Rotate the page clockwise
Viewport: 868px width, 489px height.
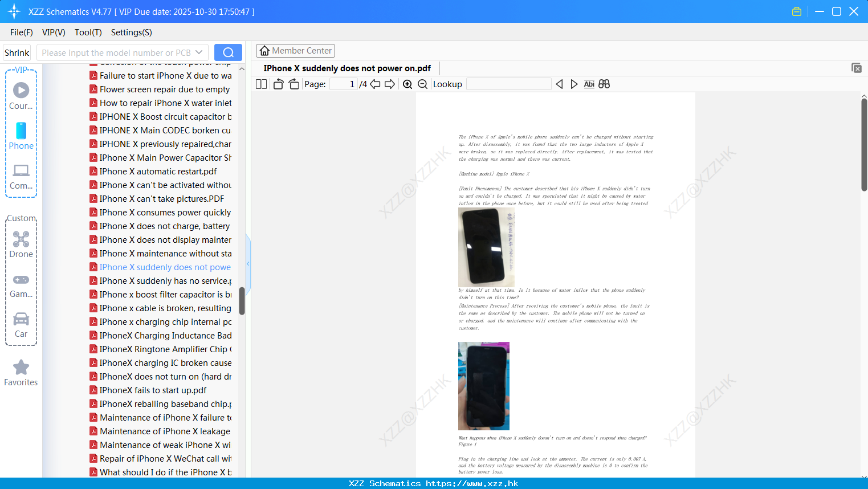click(x=294, y=84)
